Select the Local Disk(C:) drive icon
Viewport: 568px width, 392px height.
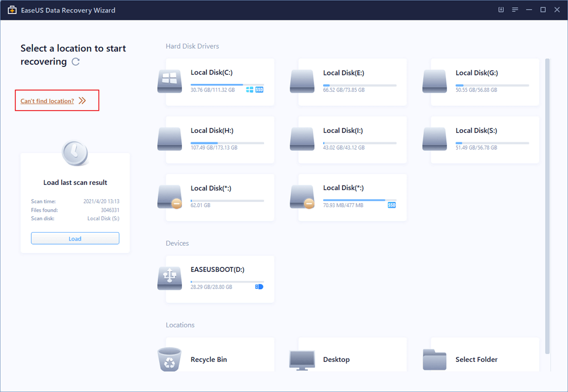[x=169, y=81]
